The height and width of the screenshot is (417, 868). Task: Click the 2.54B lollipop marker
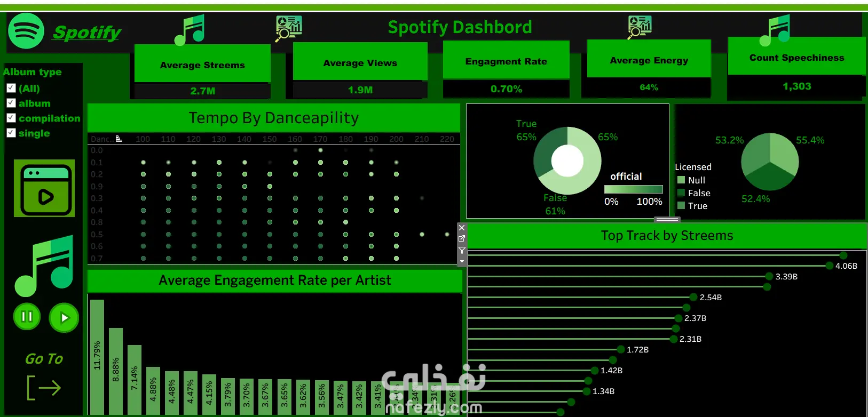tap(693, 297)
